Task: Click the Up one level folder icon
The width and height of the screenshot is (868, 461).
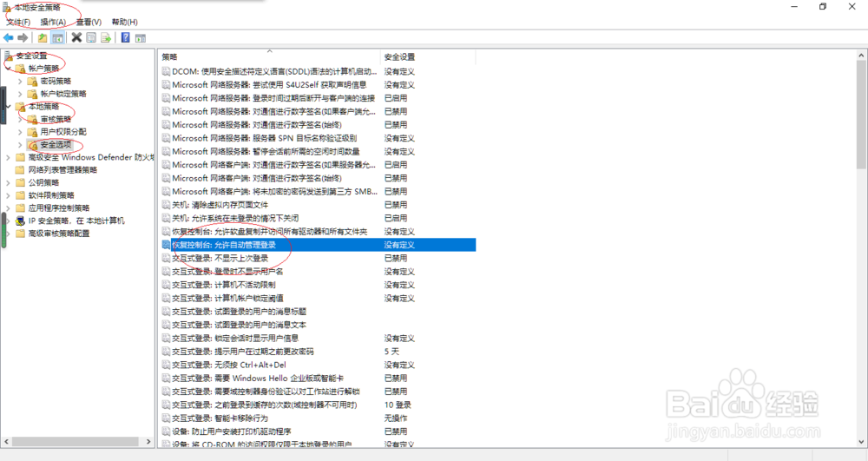Action: pyautogui.click(x=42, y=37)
